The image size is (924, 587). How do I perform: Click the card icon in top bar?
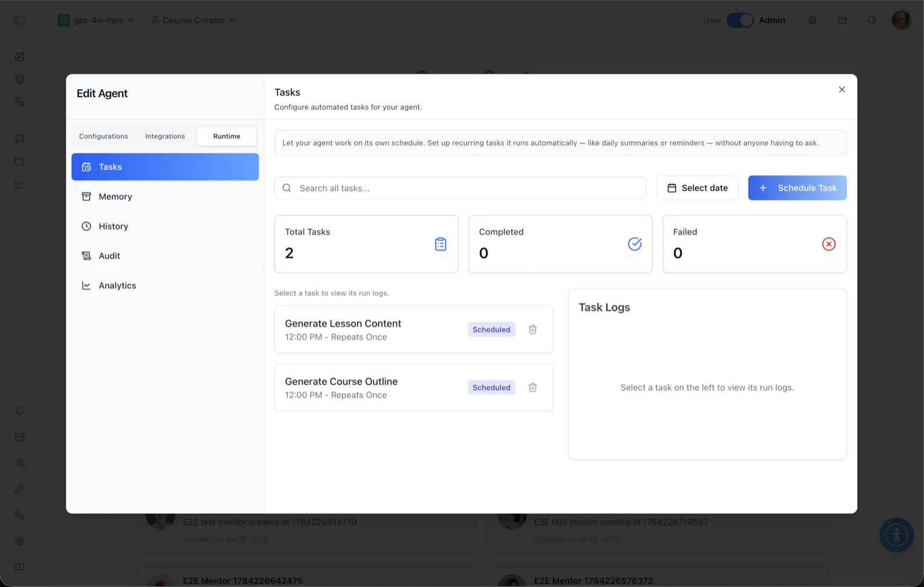(842, 20)
